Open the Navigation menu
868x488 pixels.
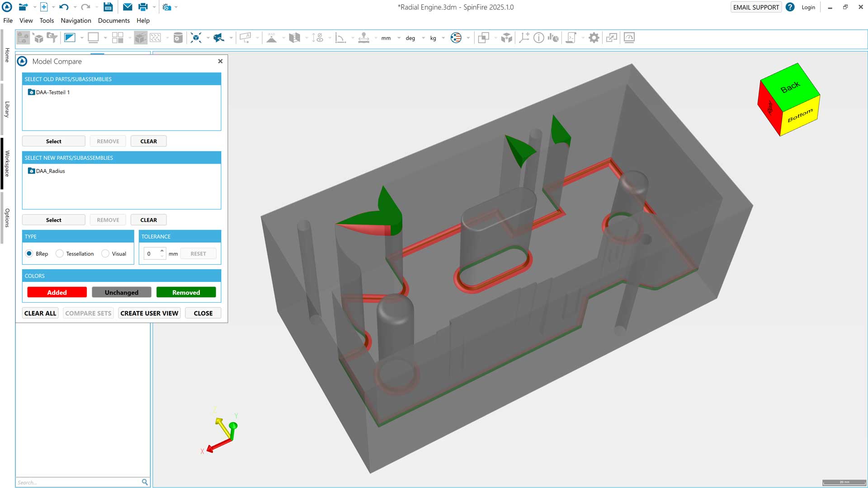pos(76,21)
